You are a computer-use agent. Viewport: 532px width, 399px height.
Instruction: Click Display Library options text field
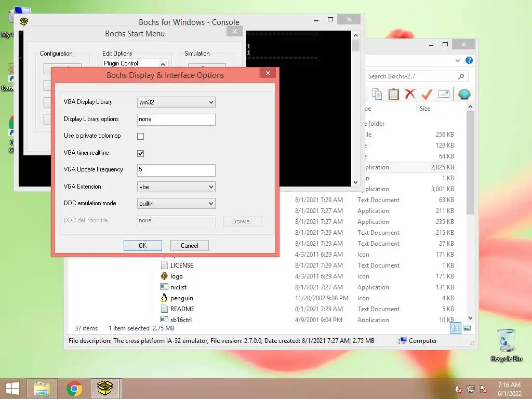tap(176, 119)
